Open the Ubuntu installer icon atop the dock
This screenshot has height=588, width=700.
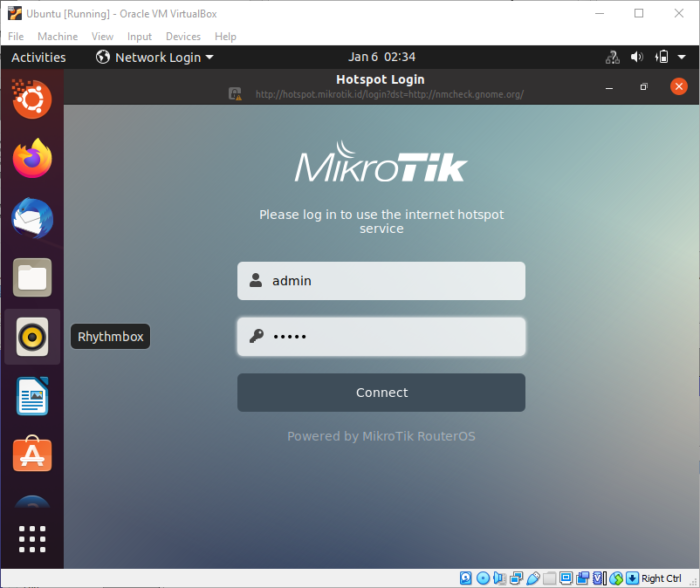coord(32,99)
